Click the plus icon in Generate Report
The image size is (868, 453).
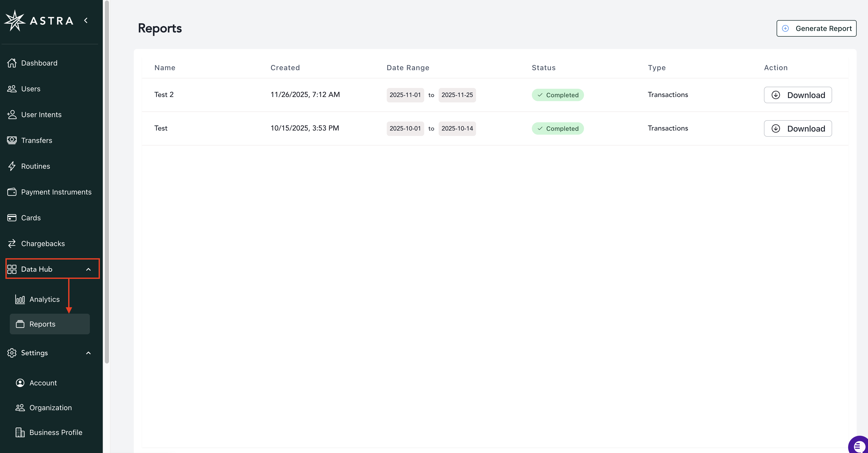point(785,28)
